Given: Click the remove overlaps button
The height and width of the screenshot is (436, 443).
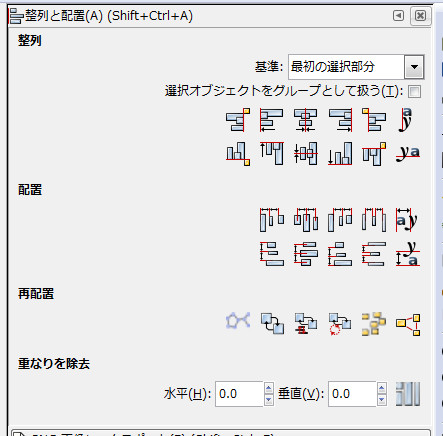Looking at the screenshot, I should click(408, 394).
